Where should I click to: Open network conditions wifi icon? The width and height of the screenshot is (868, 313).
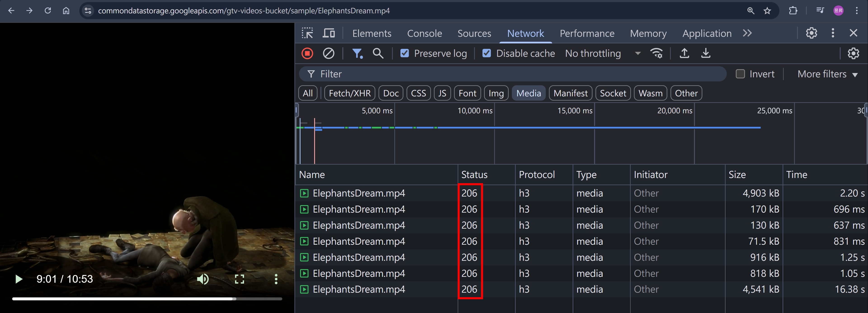coord(656,53)
